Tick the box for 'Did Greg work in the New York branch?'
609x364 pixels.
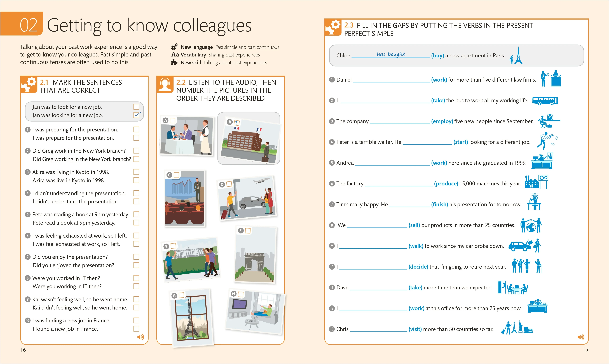[x=136, y=151]
